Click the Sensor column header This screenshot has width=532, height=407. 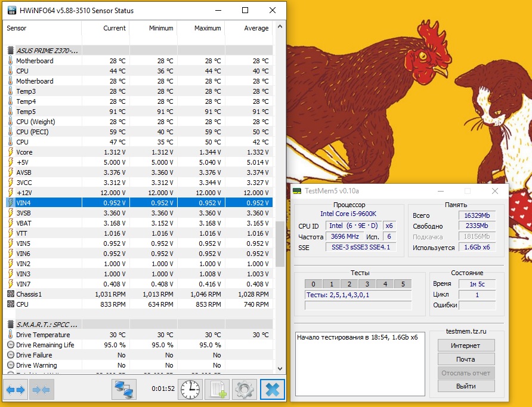coord(42,28)
